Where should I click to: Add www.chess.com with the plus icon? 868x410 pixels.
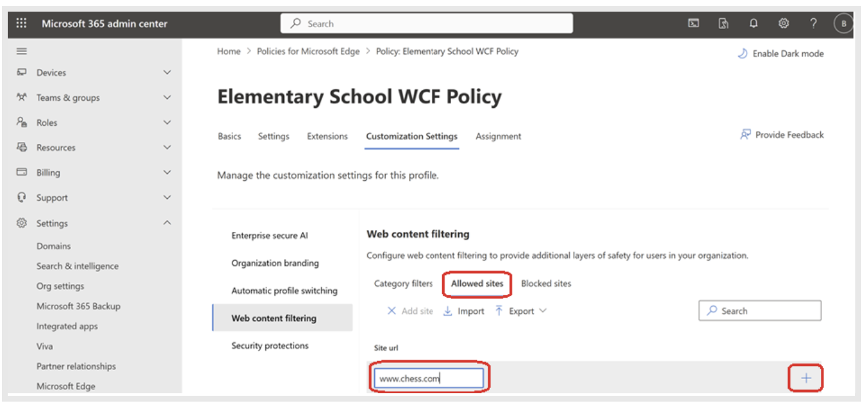805,378
